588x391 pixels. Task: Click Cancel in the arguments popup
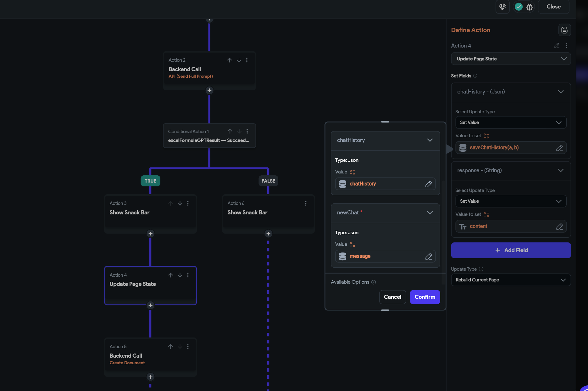coord(392,297)
